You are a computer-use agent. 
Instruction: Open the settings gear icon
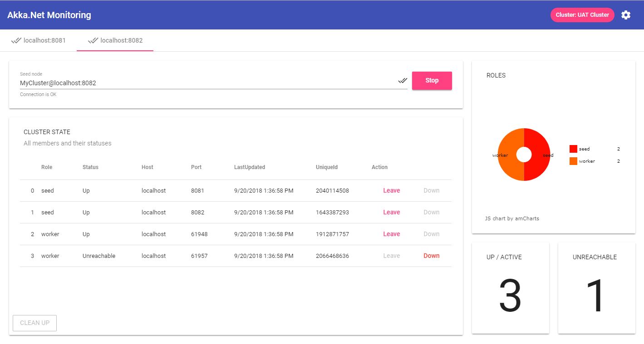[x=626, y=15]
